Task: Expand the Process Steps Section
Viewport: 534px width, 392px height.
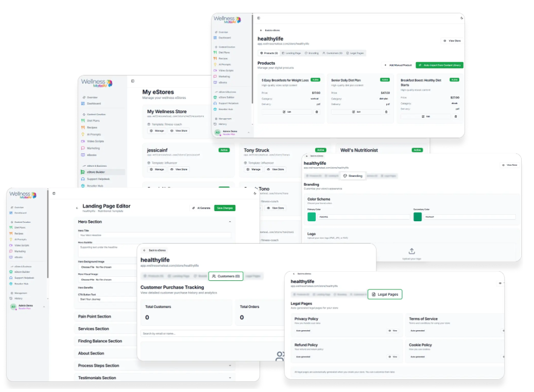Action: 154,365
